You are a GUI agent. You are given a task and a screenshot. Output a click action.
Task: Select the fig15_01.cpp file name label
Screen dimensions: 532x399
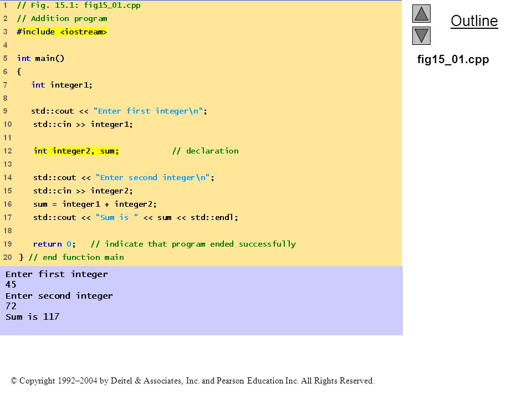point(453,59)
